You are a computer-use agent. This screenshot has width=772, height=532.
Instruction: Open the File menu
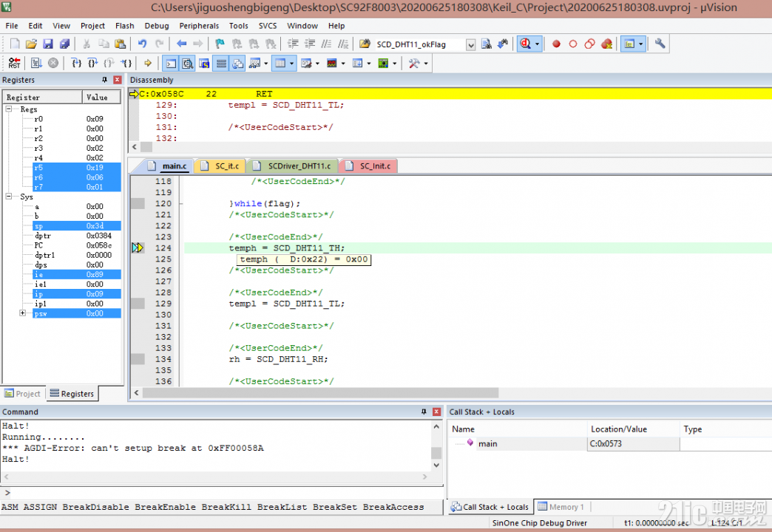point(12,26)
